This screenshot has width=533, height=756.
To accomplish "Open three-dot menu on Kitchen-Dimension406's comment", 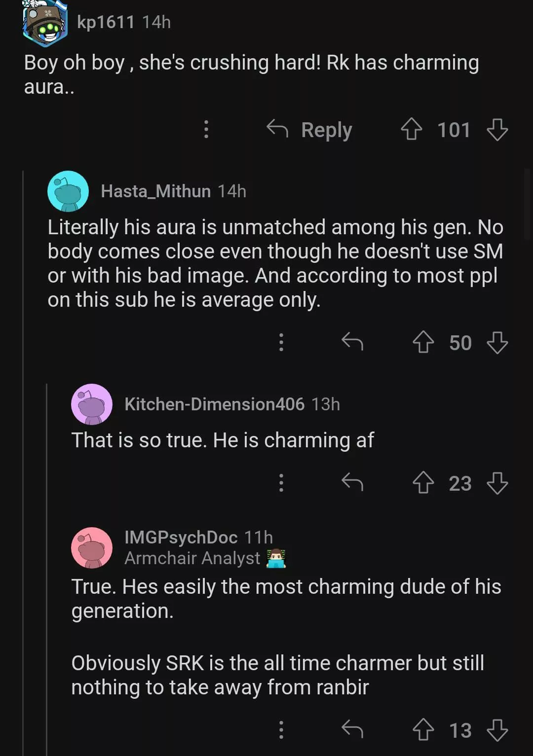I will pyautogui.click(x=281, y=483).
